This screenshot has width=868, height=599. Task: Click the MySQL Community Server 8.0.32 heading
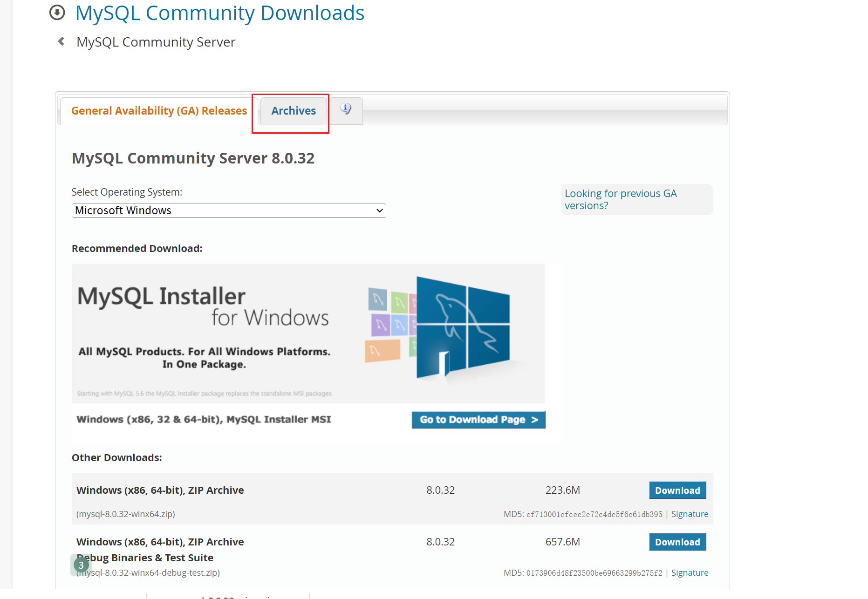tap(193, 158)
